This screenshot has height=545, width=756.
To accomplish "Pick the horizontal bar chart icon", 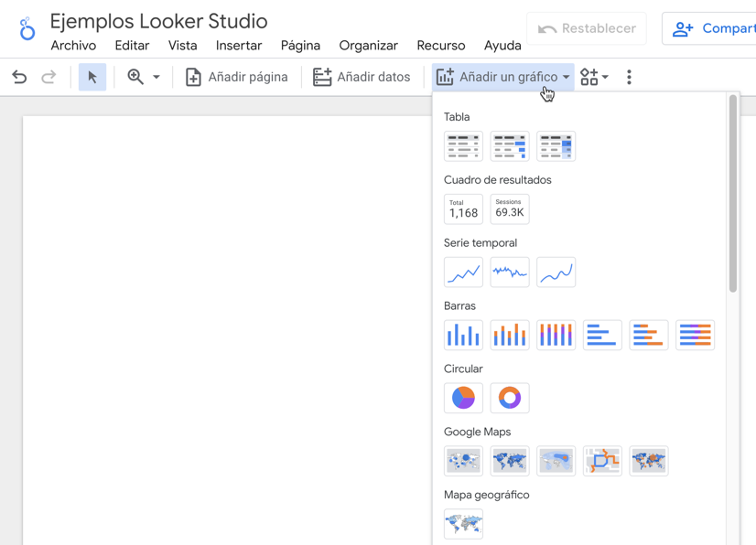I will (x=602, y=336).
